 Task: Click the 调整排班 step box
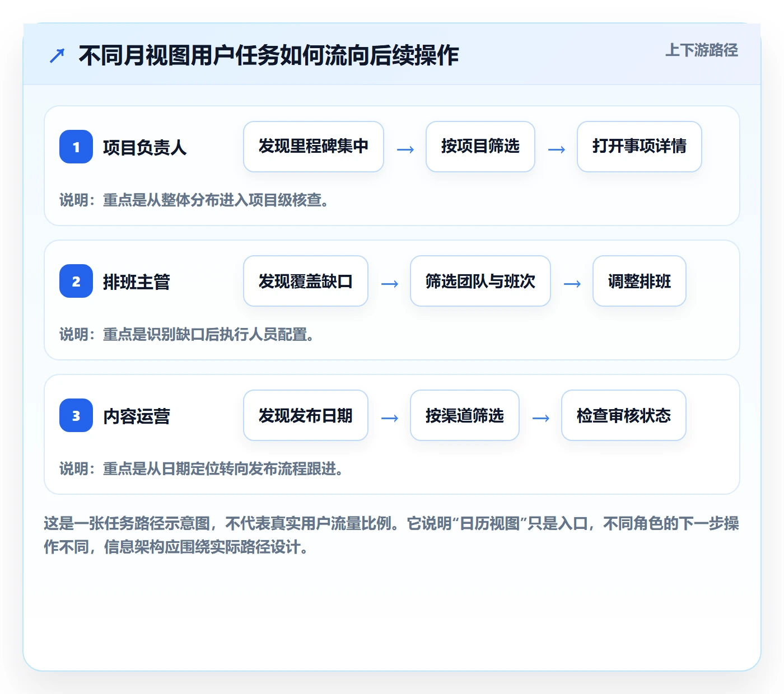pos(640,281)
